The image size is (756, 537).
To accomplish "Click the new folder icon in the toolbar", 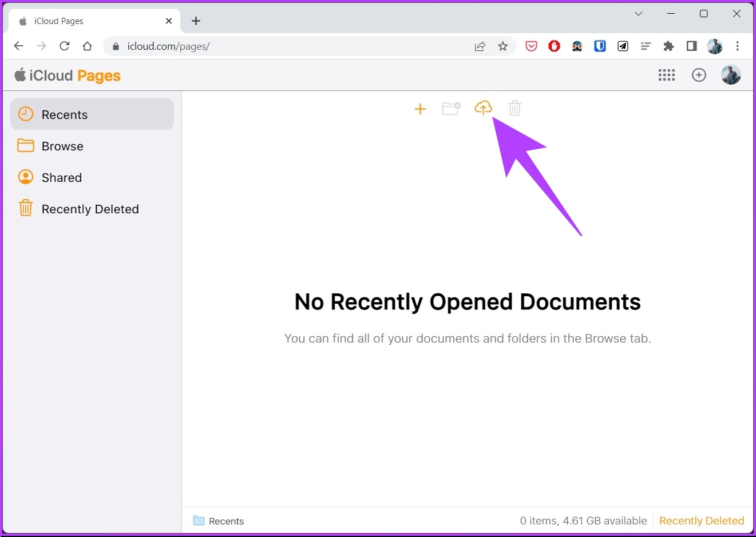I will (452, 108).
